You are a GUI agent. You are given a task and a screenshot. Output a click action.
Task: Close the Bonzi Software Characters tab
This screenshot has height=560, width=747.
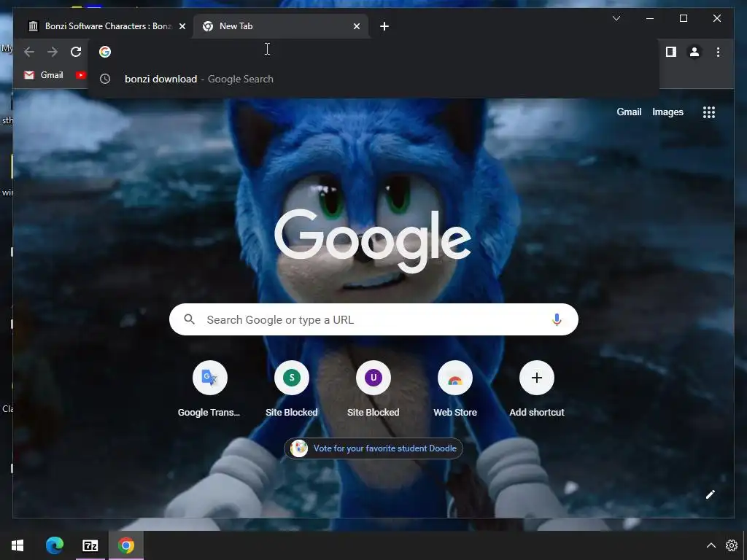[x=182, y=26]
